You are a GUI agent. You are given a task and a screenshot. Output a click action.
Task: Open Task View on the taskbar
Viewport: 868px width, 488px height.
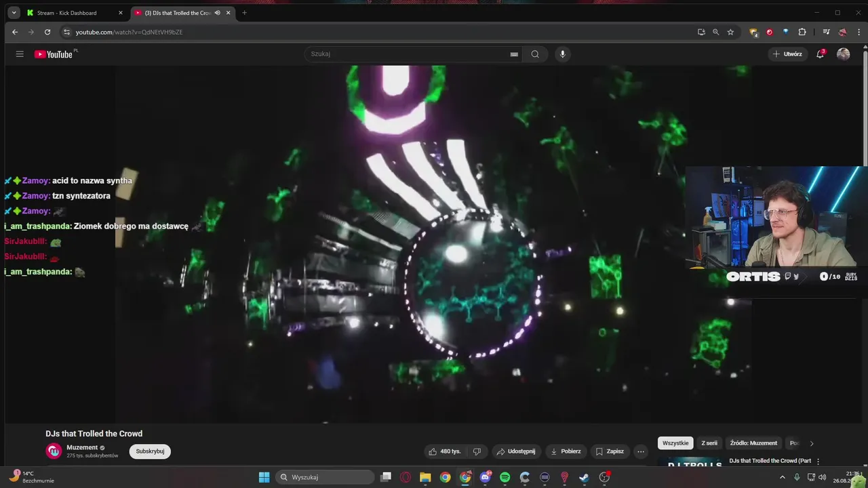pyautogui.click(x=386, y=477)
